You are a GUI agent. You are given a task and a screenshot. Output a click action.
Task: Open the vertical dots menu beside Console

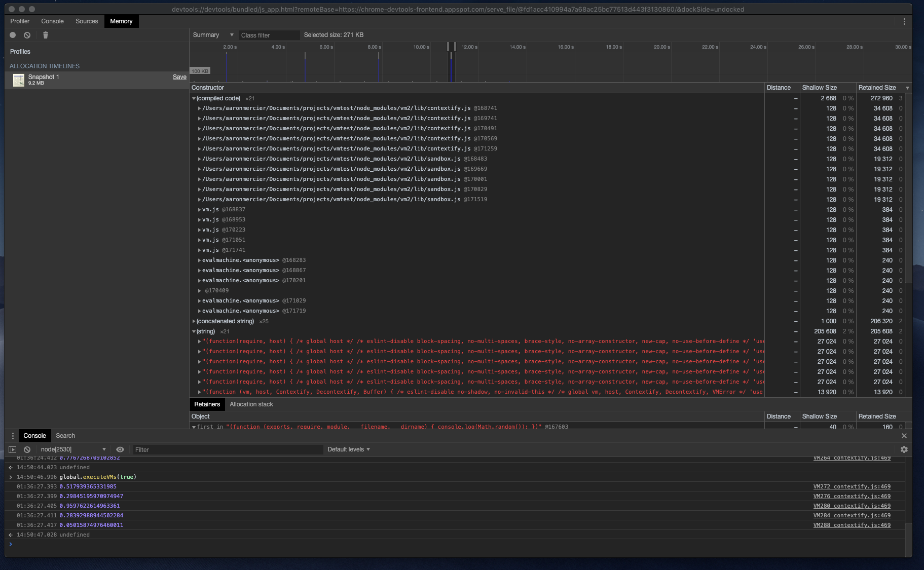click(x=13, y=436)
